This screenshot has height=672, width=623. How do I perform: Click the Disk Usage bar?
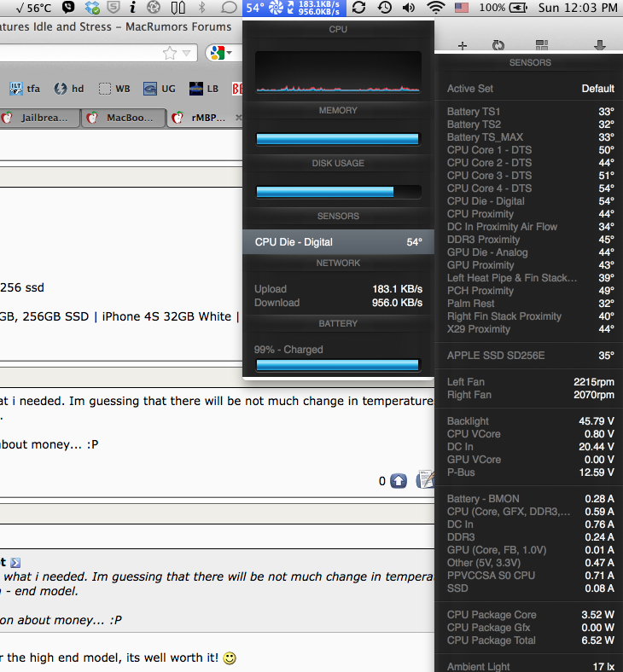(338, 192)
